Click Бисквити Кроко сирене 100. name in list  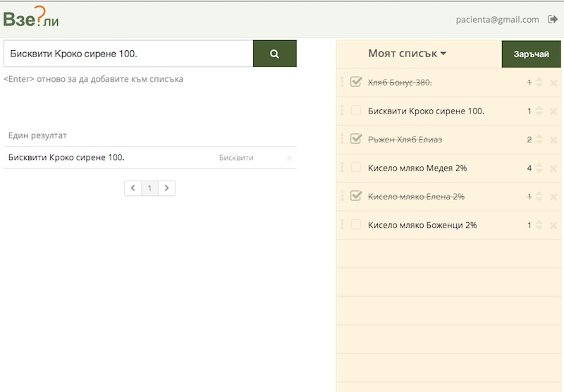[426, 111]
